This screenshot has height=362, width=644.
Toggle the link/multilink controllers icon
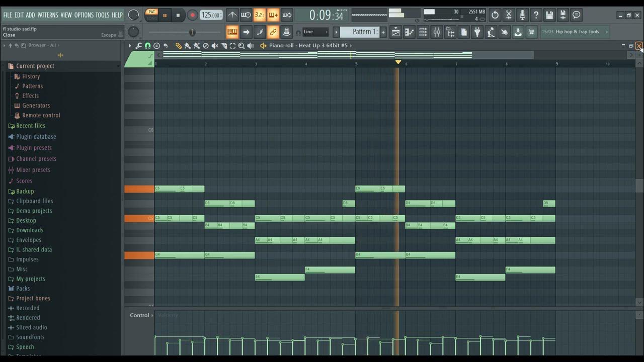[x=273, y=32]
